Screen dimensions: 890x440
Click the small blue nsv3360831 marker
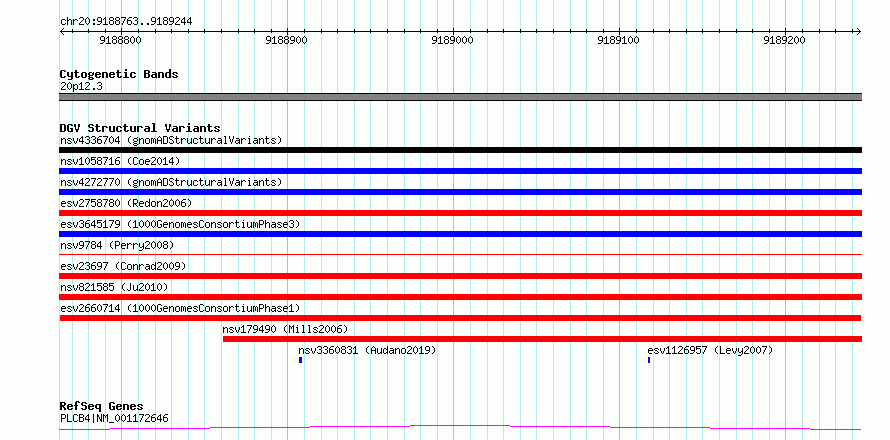coord(300,360)
